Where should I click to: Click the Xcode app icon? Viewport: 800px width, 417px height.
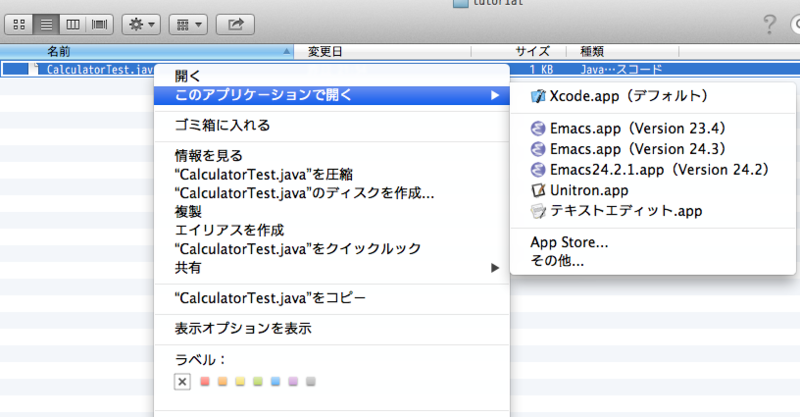(x=538, y=96)
